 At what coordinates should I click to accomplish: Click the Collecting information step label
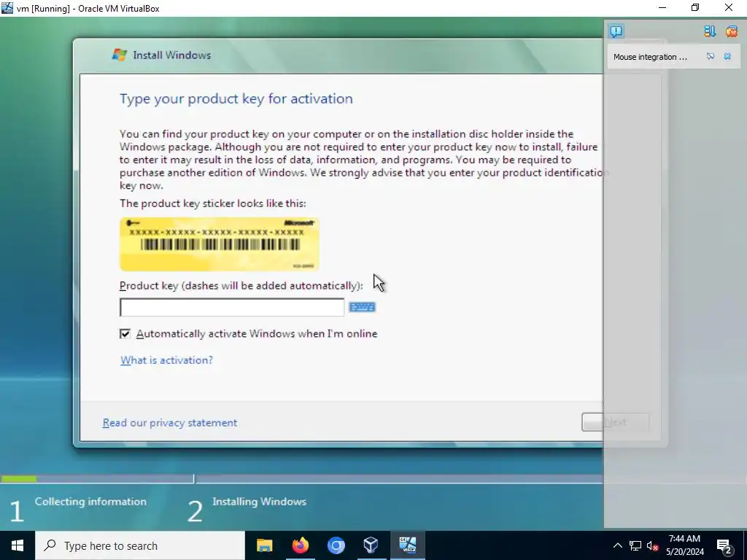pyautogui.click(x=90, y=502)
